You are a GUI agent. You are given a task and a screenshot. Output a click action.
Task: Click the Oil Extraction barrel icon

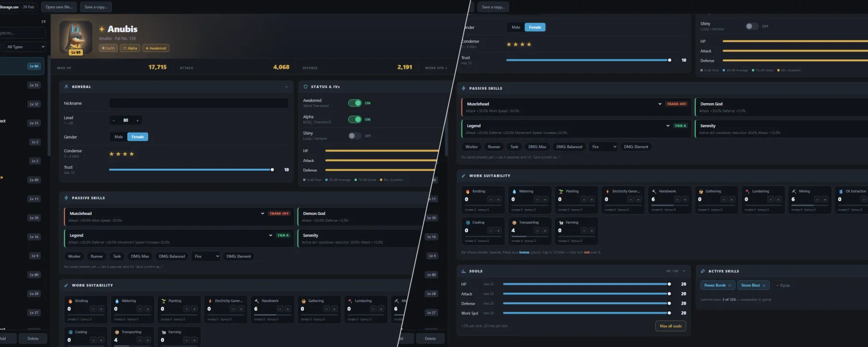coord(841,191)
